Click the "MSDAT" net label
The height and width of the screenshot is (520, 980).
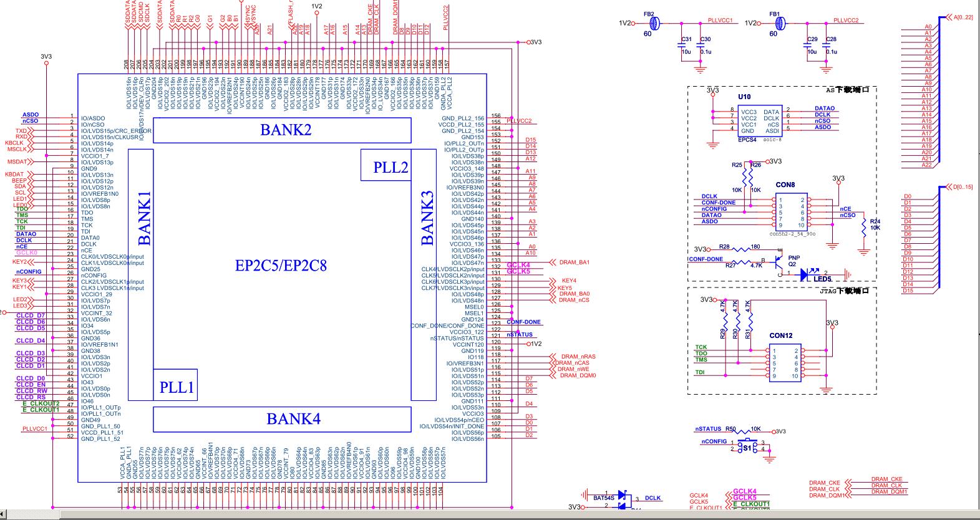point(18,161)
